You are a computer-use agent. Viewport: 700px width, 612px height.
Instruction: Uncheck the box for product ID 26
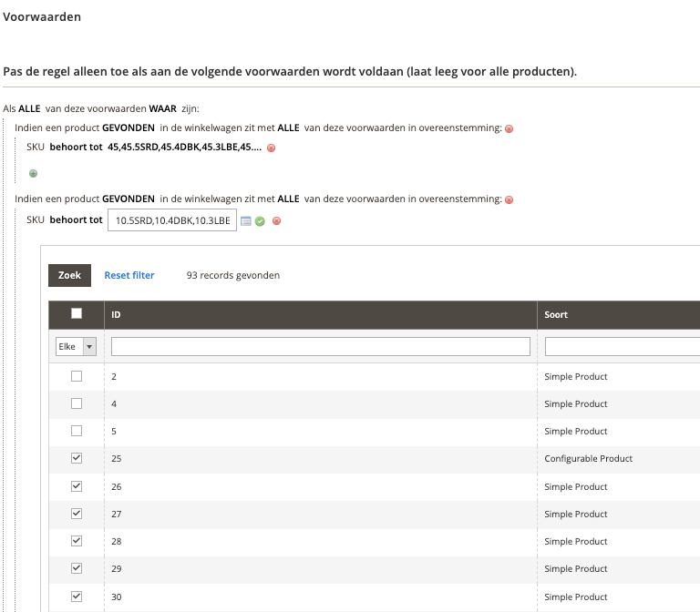(77, 486)
